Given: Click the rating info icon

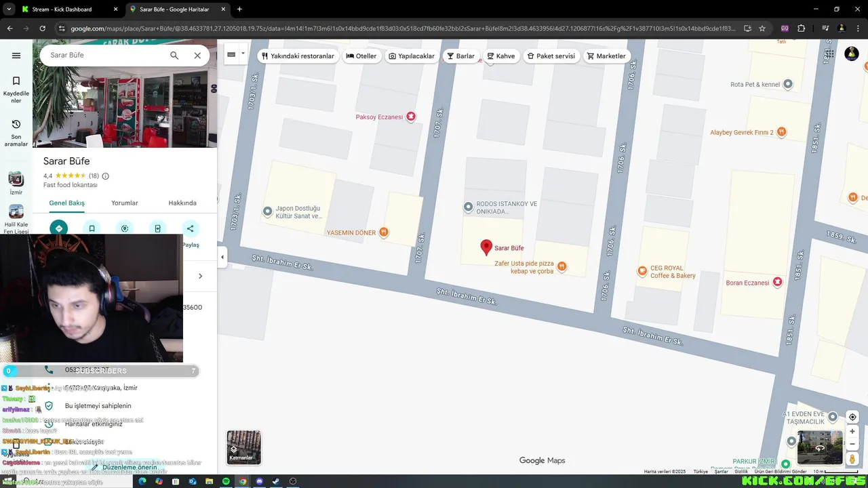Looking at the screenshot, I should 105,176.
